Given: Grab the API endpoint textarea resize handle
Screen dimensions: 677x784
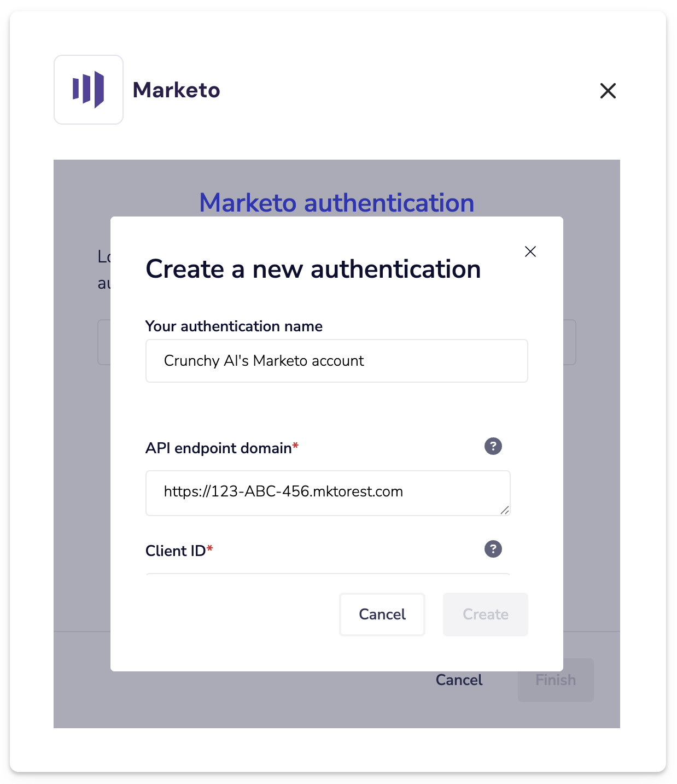Looking at the screenshot, I should tap(504, 510).
